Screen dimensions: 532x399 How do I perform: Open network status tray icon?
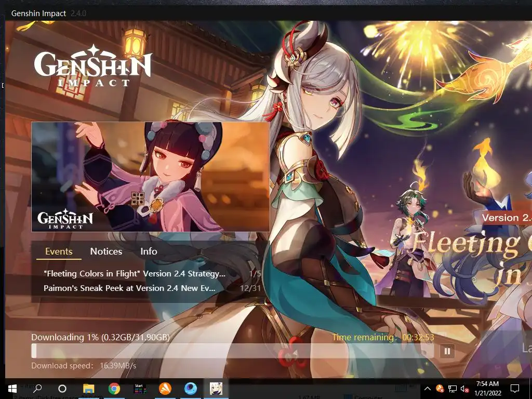coord(453,389)
